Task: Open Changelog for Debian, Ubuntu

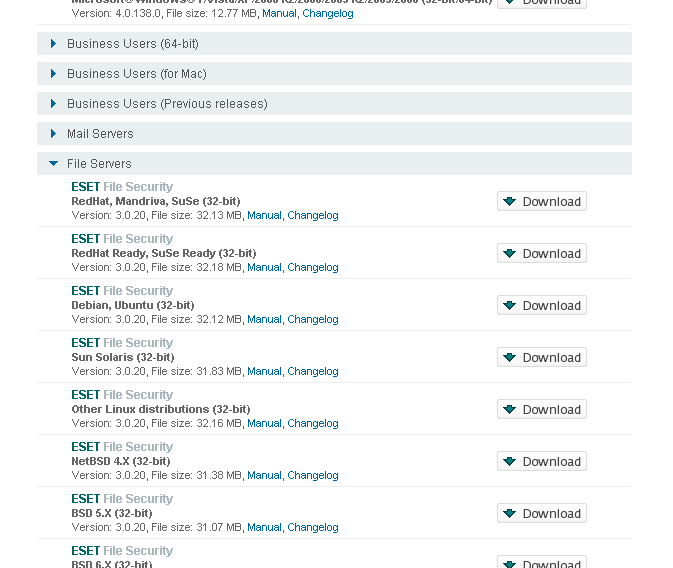Action: [x=313, y=319]
